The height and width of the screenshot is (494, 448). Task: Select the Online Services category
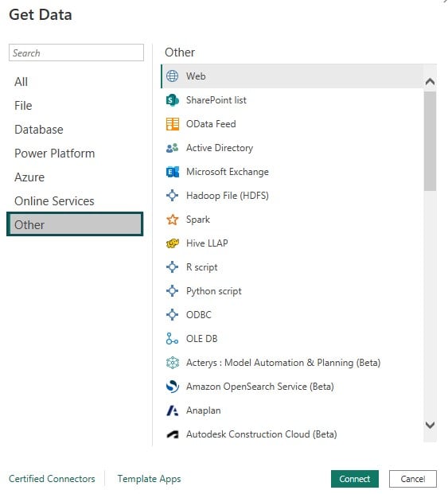(x=54, y=201)
